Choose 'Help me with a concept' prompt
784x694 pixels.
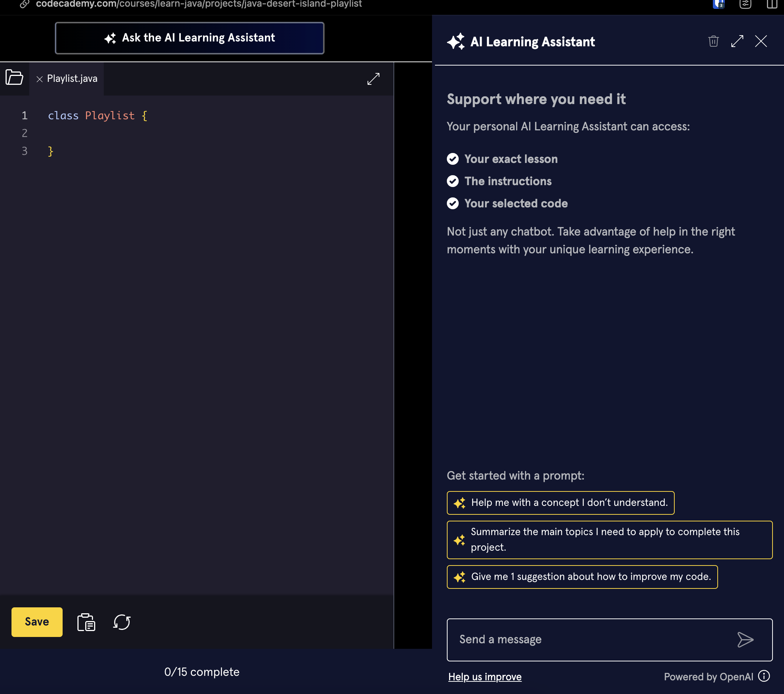(560, 503)
